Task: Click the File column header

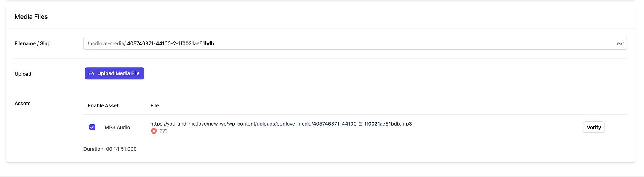Action: point(155,105)
